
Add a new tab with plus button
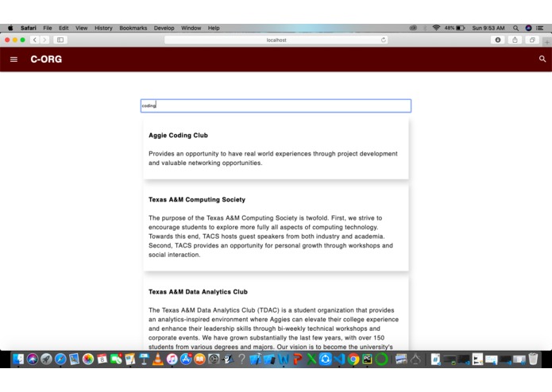click(x=547, y=42)
